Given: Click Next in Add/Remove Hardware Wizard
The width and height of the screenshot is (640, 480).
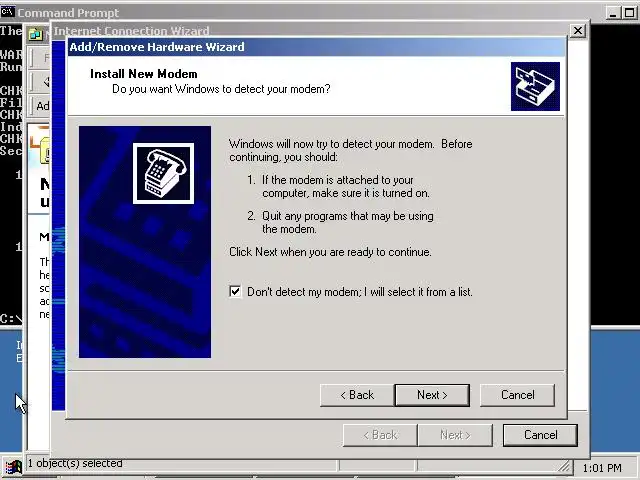Looking at the screenshot, I should tap(432, 395).
